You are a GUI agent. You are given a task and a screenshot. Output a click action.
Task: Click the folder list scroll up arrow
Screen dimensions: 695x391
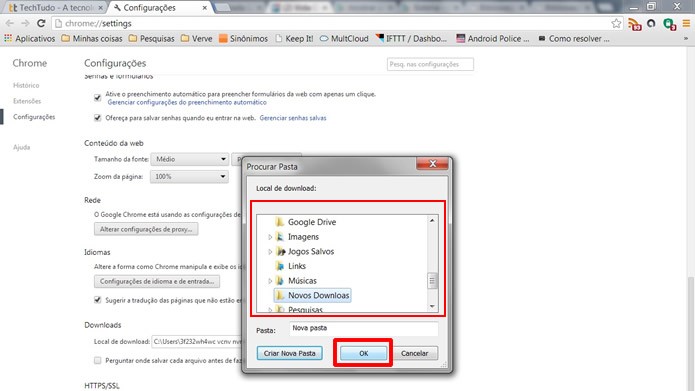coord(432,220)
